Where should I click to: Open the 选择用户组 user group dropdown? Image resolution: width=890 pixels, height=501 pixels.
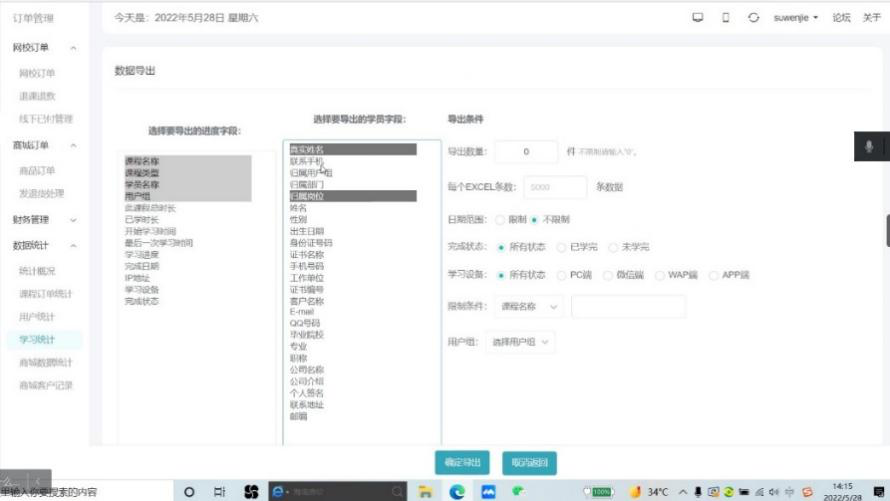pos(520,342)
